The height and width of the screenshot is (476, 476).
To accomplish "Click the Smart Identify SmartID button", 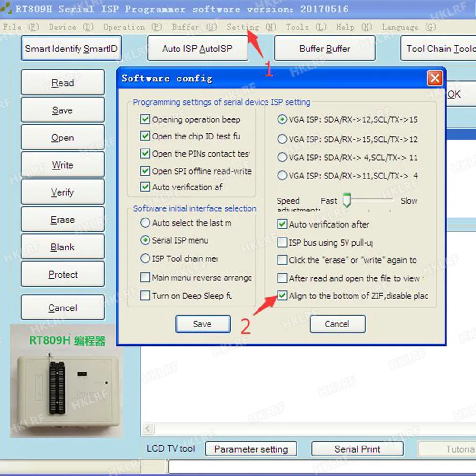I will coord(71,48).
